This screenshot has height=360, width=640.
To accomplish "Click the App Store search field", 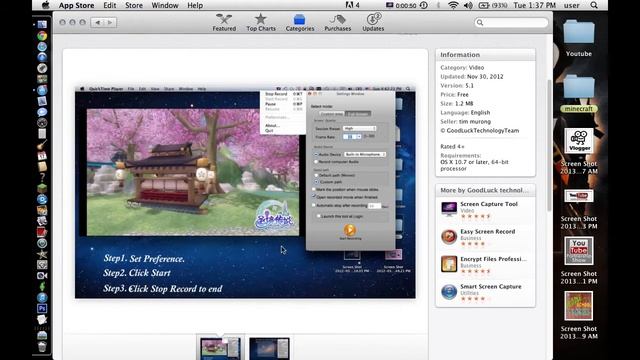I will click(x=511, y=22).
